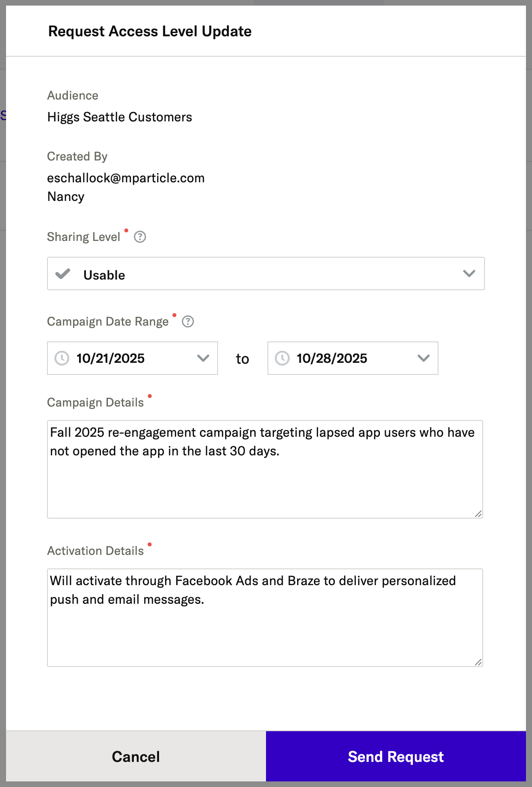
Task: Click the Campaign Date Range help icon
Action: coord(188,322)
